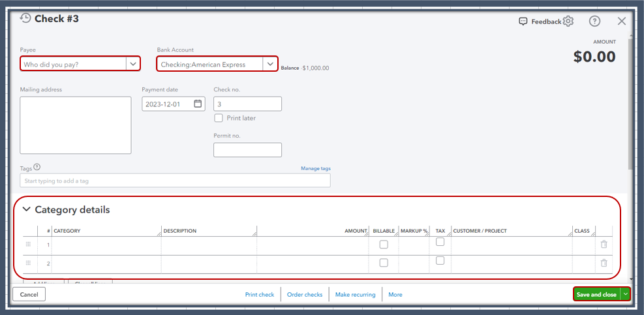Delete category line 1 with trash icon
The image size is (644, 315).
click(604, 245)
